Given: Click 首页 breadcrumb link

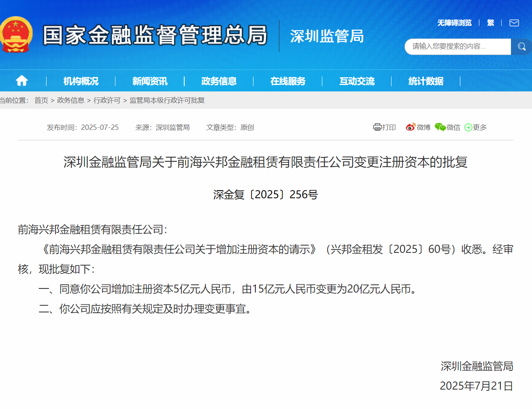Looking at the screenshot, I should (x=41, y=100).
